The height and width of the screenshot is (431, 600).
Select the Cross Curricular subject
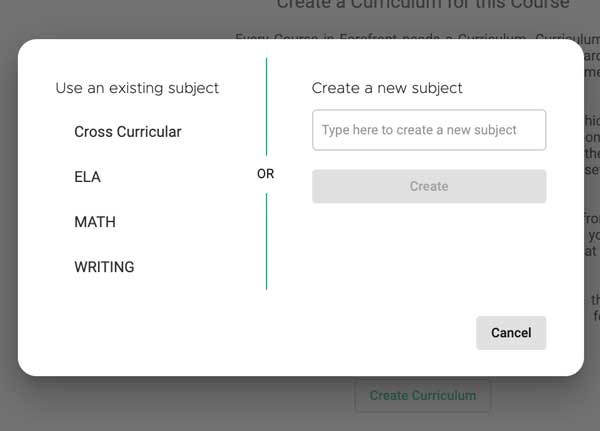coord(128,132)
